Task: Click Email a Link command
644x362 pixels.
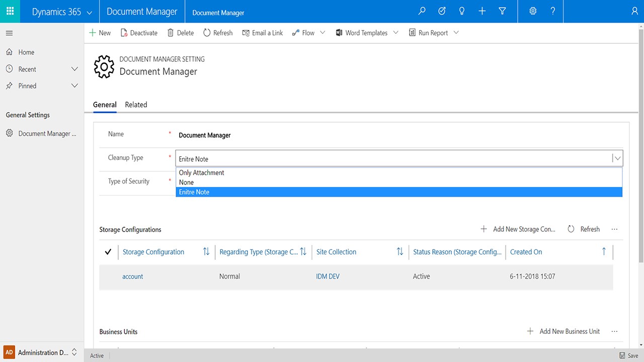Action: coord(263,33)
